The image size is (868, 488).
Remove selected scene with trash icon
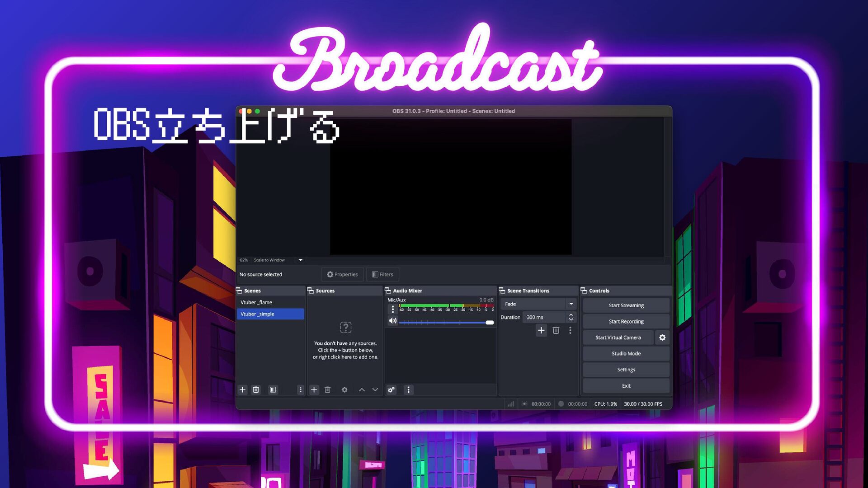(x=256, y=389)
